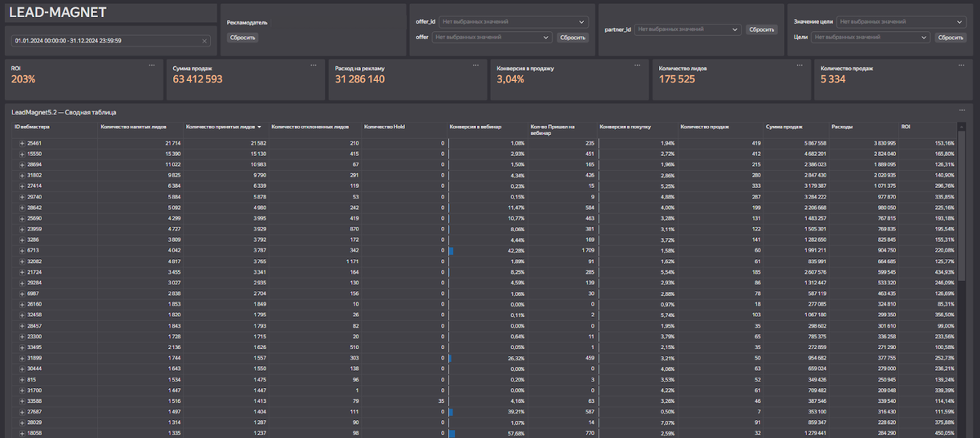The image size is (980, 438).
Task: Expand webmaster row 3286
Action: [22, 239]
